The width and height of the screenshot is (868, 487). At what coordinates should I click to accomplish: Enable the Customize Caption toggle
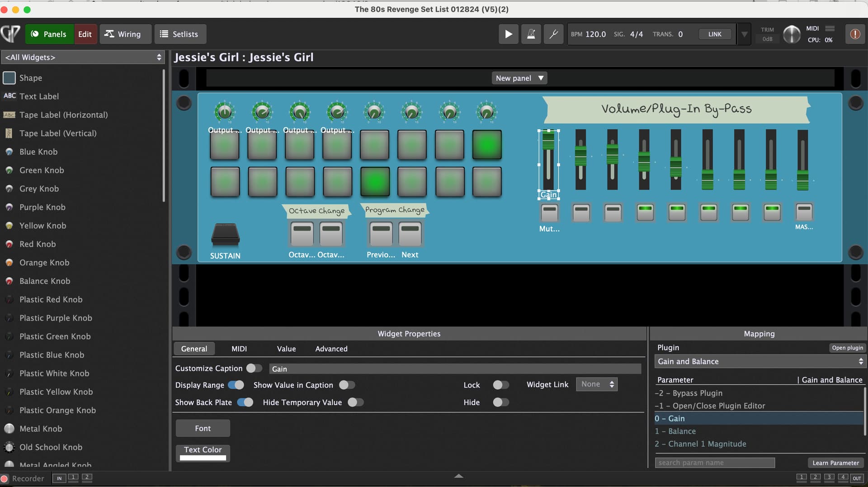click(254, 368)
